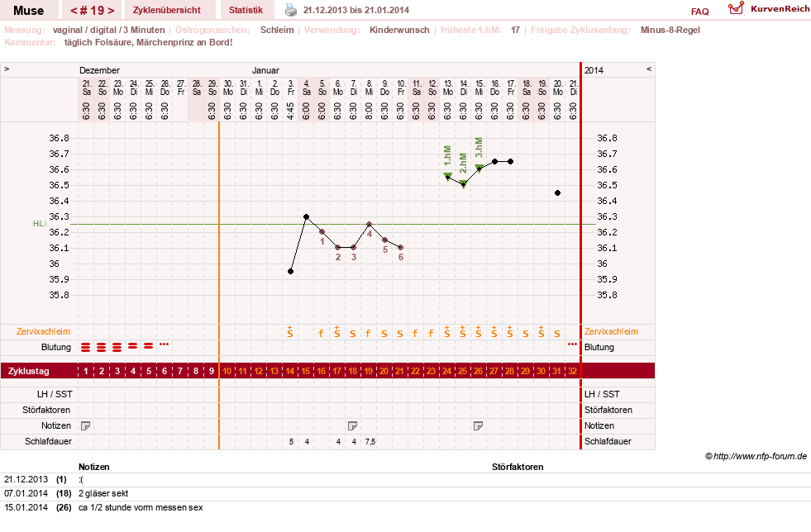Click the KurvenReich brand text
This screenshot has width=811, height=532.
(x=780, y=9)
